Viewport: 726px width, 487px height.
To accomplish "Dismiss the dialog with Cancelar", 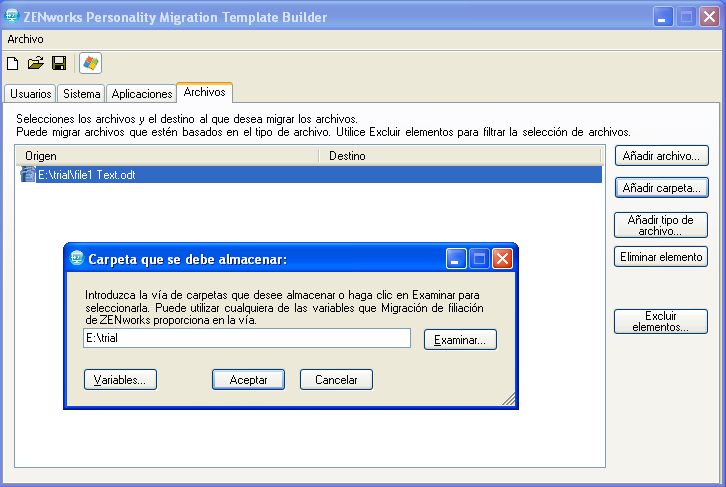I will pos(336,380).
